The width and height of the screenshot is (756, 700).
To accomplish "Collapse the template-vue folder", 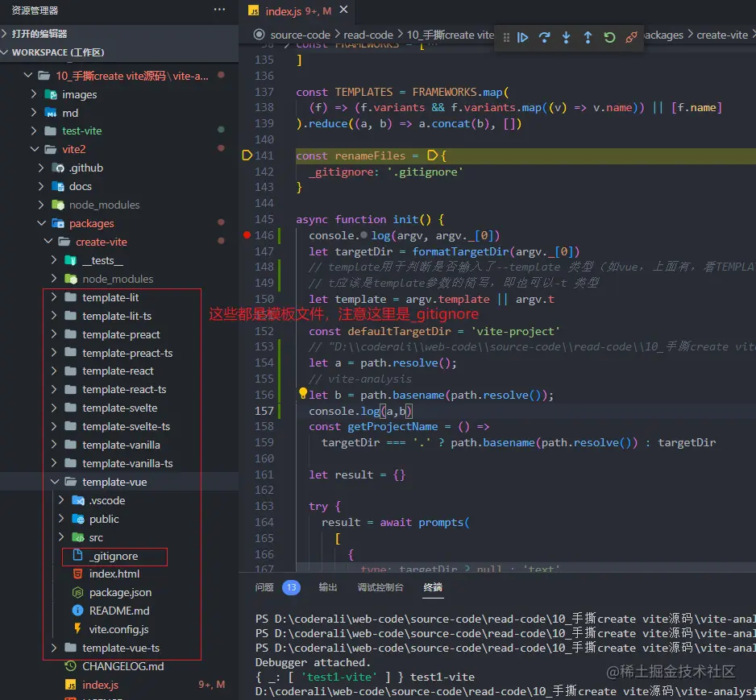I will coord(114,482).
